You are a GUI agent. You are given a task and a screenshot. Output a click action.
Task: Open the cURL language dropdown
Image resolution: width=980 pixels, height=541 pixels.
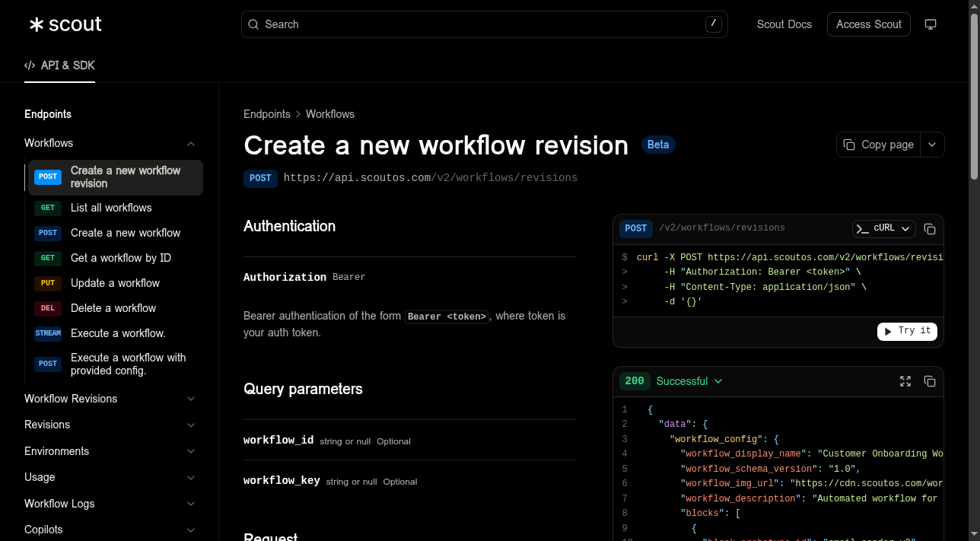point(883,229)
